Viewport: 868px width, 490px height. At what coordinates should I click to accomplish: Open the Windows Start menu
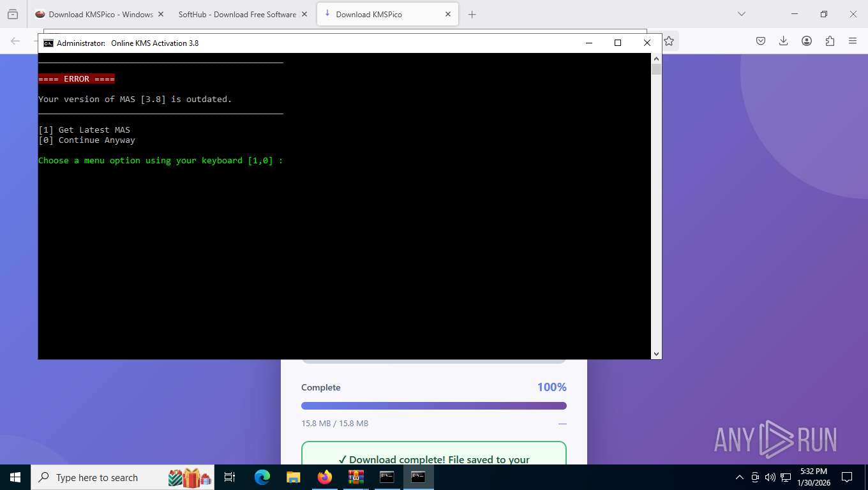pos(15,477)
